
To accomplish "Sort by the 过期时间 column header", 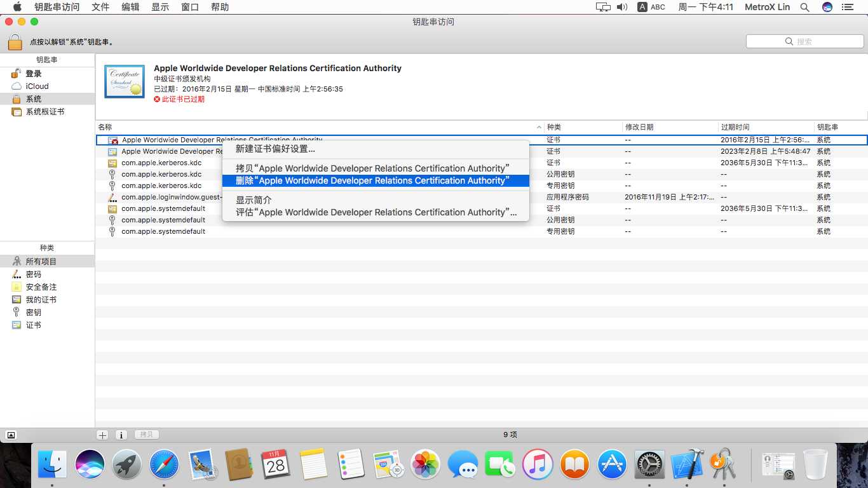I will 766,127.
